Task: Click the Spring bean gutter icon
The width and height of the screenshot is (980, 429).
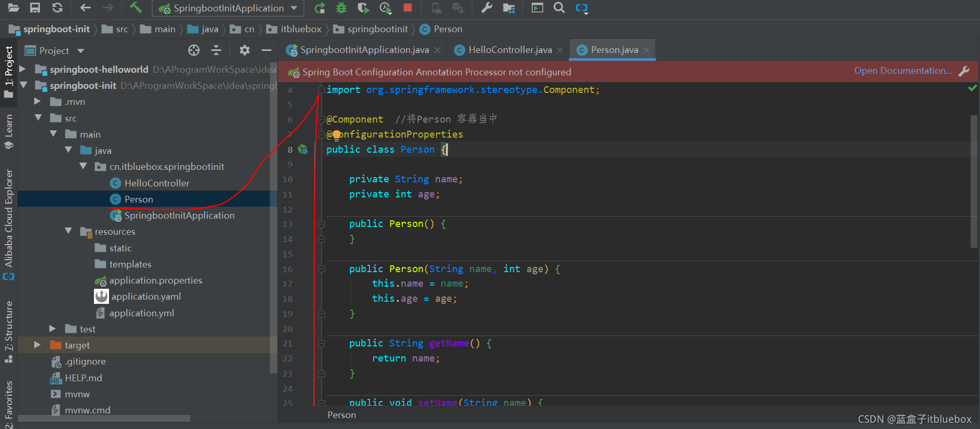Action: click(x=303, y=150)
